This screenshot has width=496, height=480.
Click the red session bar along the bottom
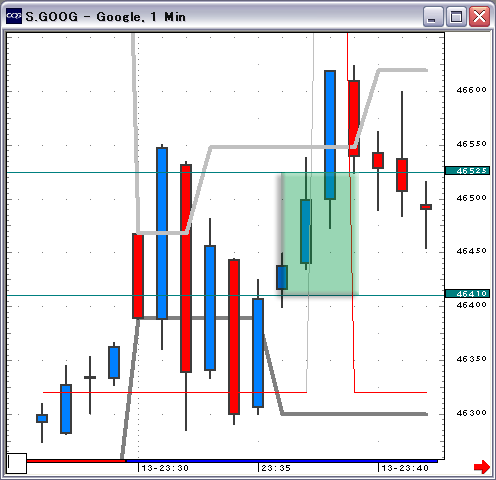pos(76,461)
